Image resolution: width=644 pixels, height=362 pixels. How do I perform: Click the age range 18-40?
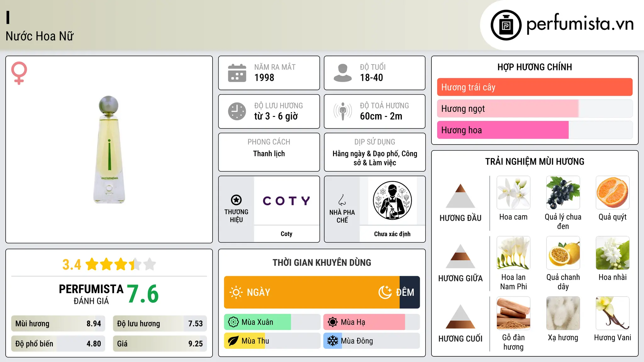371,78
